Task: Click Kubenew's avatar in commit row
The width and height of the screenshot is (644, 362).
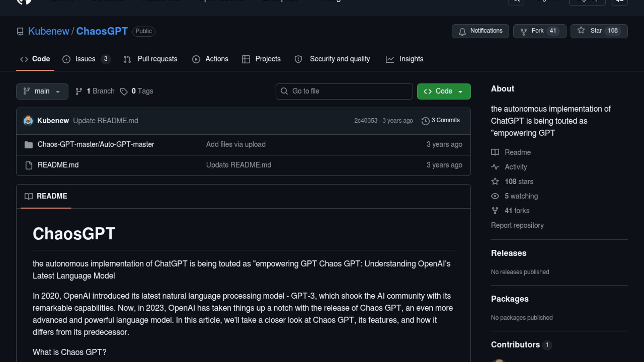Action: pos(28,121)
